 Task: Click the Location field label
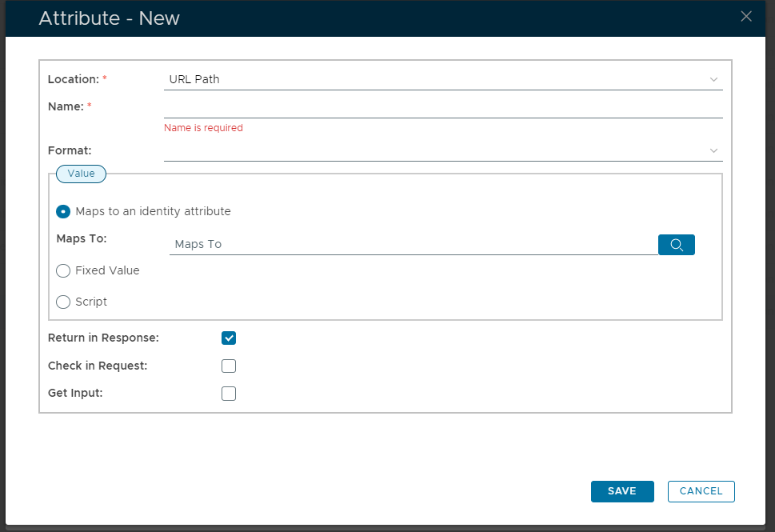[x=73, y=79]
